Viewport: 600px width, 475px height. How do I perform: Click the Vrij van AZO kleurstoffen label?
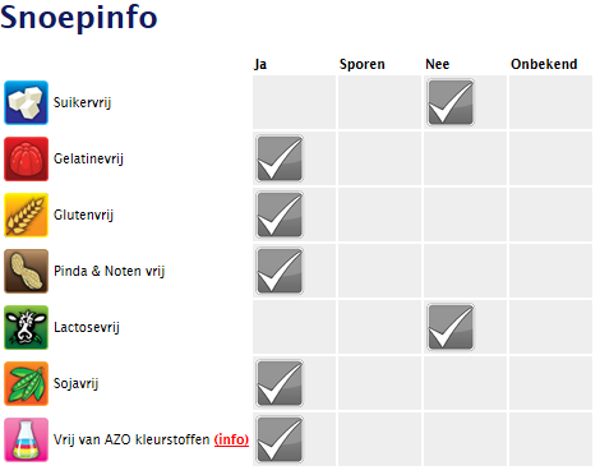click(131, 439)
